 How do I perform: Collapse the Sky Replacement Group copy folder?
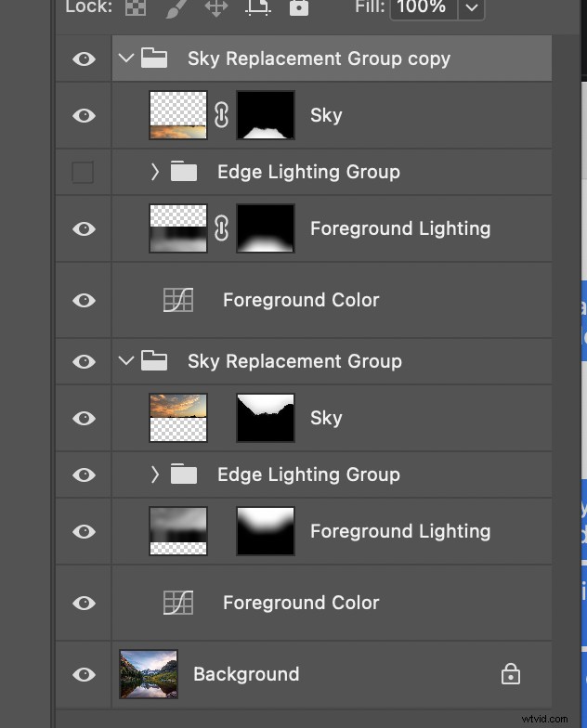(x=126, y=58)
